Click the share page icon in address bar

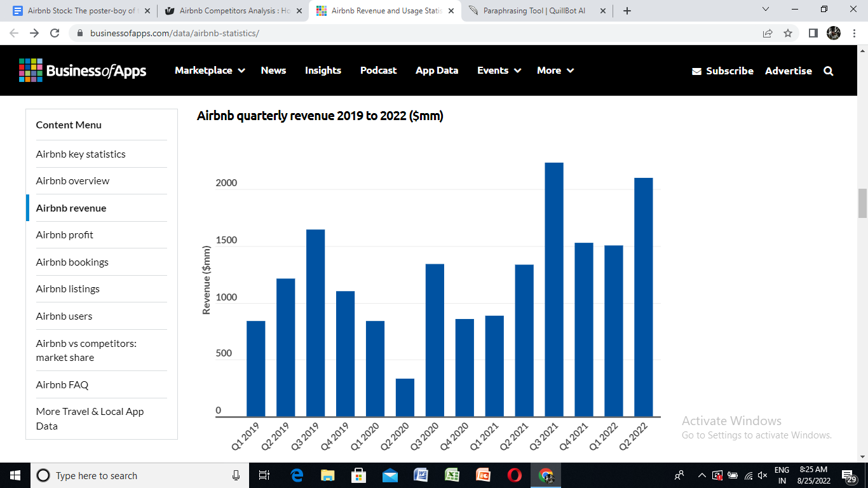[x=768, y=33]
